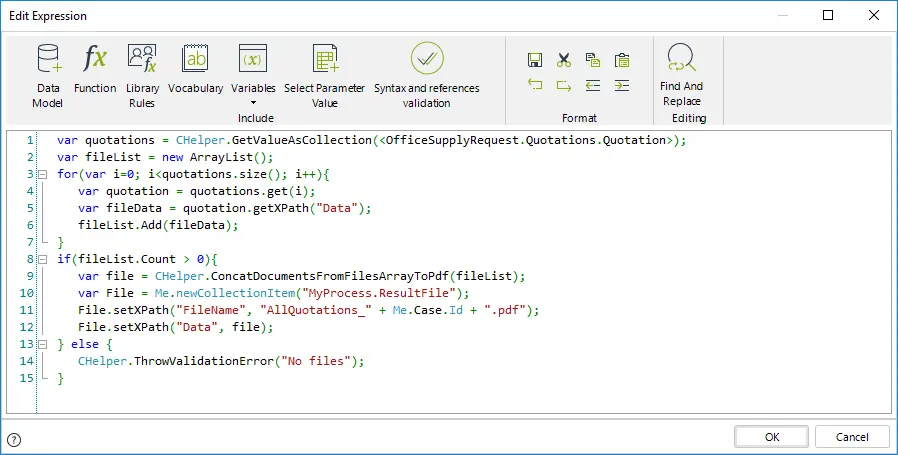Open Library Rules
Viewport: 898px width, 455px height.
[x=142, y=76]
